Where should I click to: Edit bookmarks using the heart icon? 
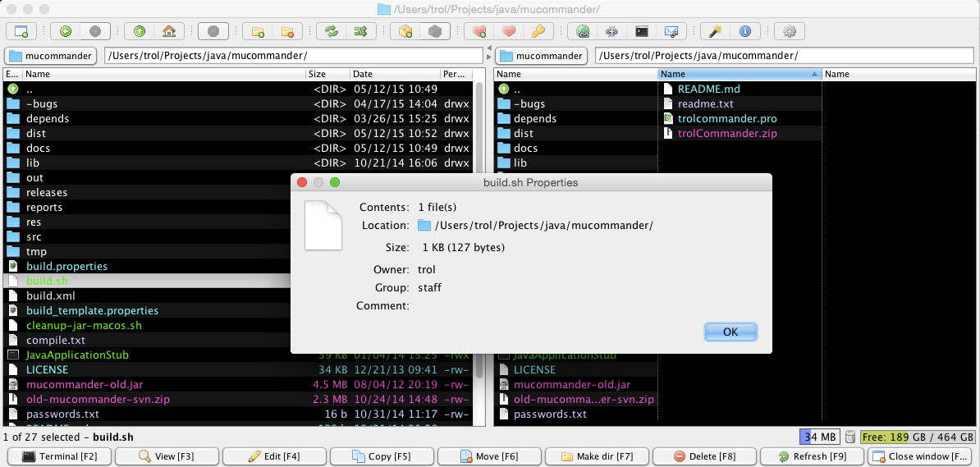point(509,30)
